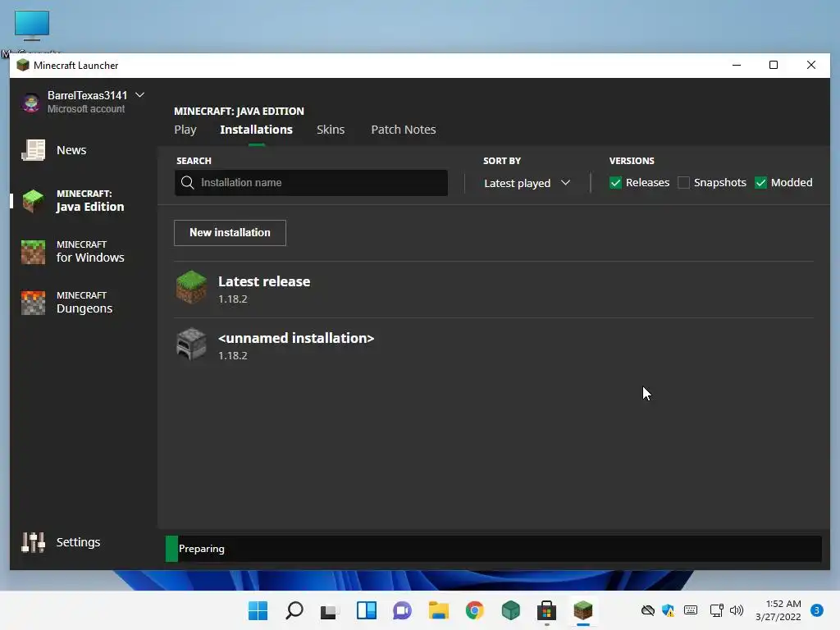Viewport: 840px width, 630px height.
Task: Click the 1.18.2 version under unnamed installation
Action: click(232, 356)
